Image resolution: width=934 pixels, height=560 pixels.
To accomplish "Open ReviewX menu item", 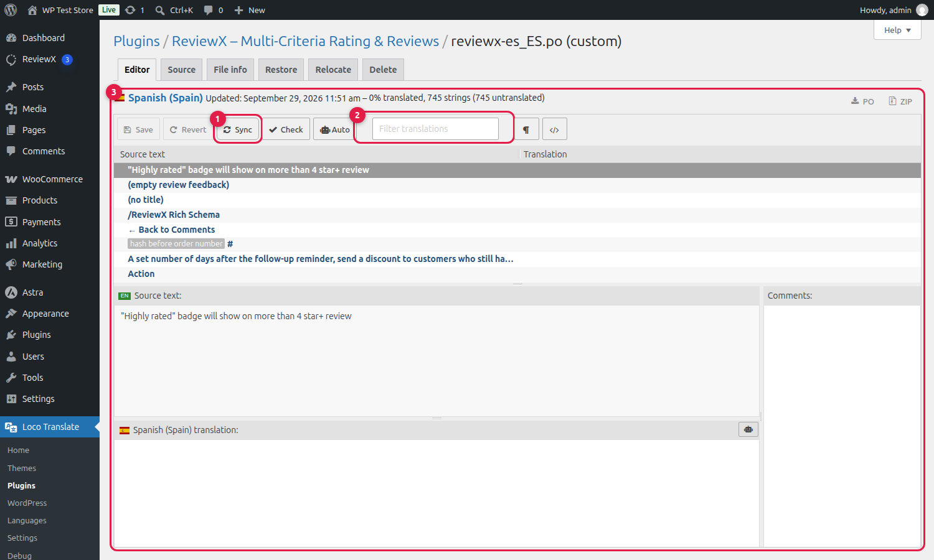I will pos(50,59).
